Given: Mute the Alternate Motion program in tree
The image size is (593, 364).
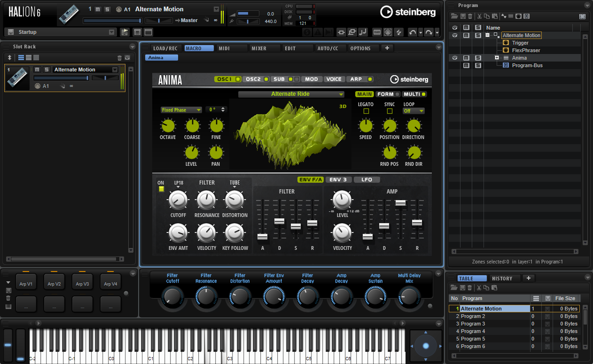Looking at the screenshot, I should click(466, 35).
